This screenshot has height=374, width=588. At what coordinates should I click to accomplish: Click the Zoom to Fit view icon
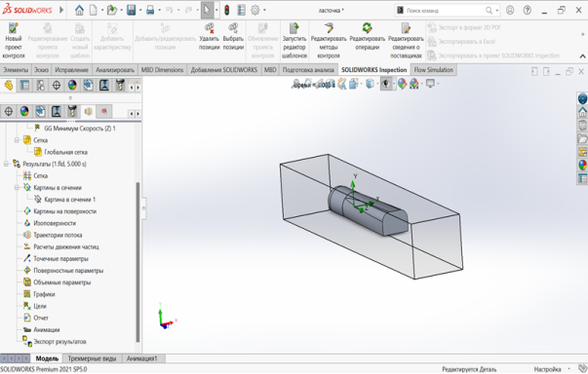pos(296,84)
